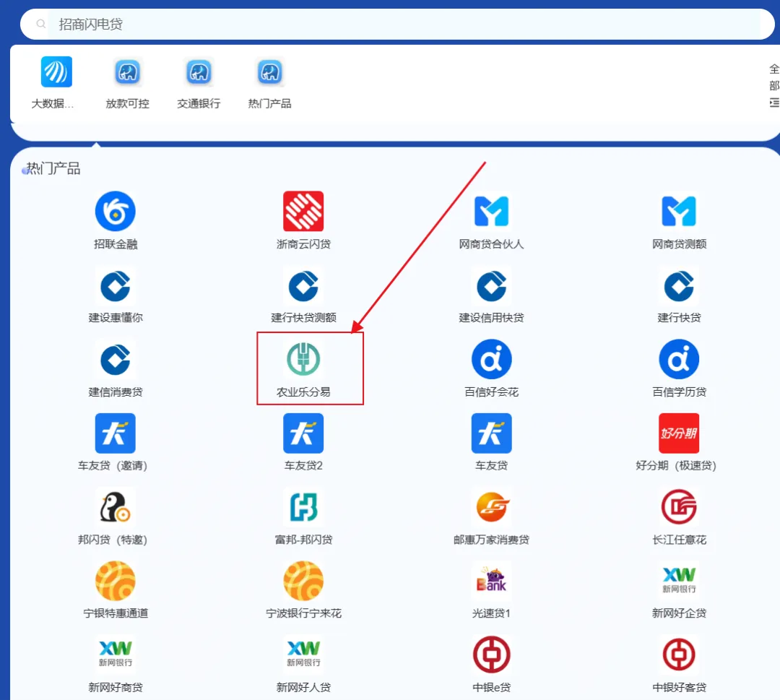Open the 宁波银行宁来花 product icon

click(303, 581)
